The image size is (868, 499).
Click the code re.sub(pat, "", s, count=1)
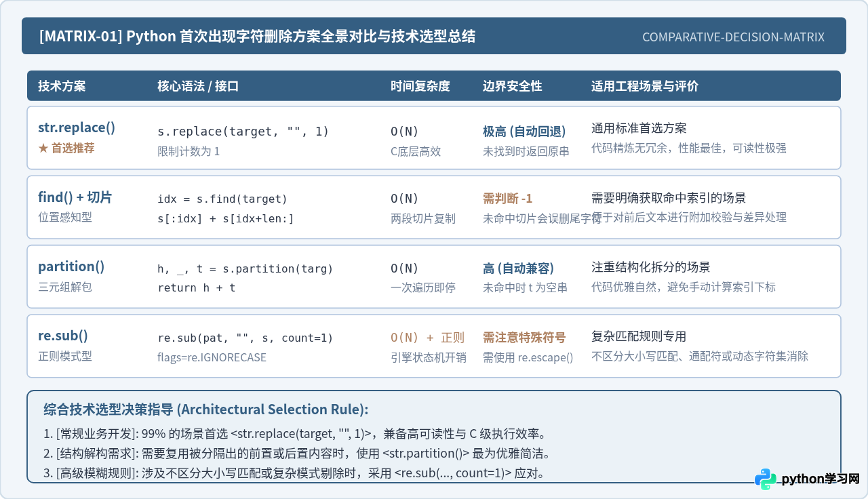click(245, 338)
